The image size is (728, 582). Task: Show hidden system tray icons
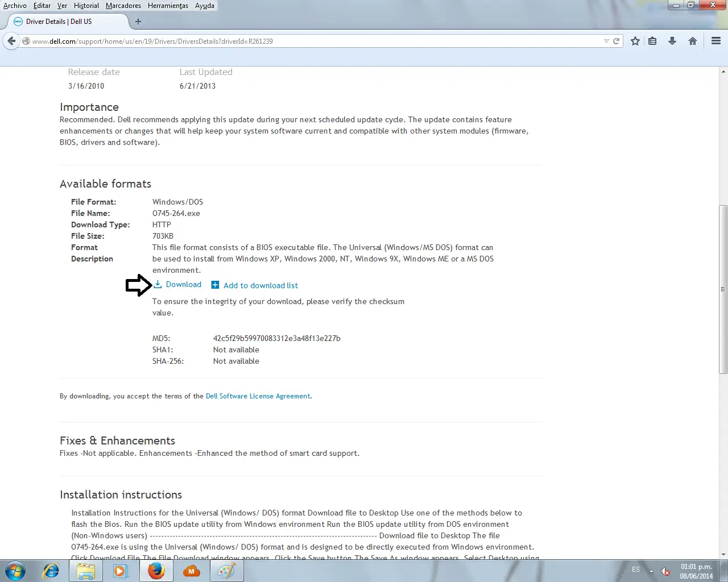tap(651, 571)
